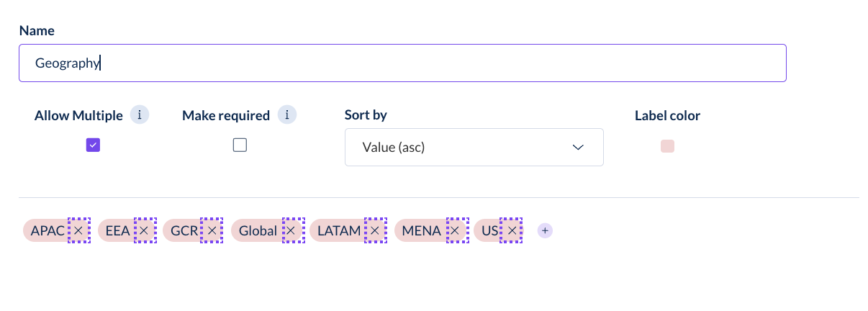Select the MENA tag label
Screen dimensions: 868x311
tap(422, 230)
